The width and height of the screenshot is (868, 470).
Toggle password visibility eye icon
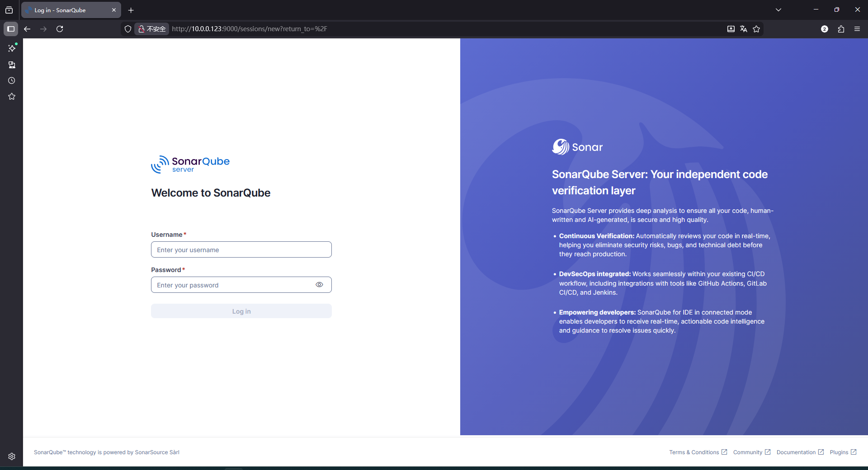point(319,285)
